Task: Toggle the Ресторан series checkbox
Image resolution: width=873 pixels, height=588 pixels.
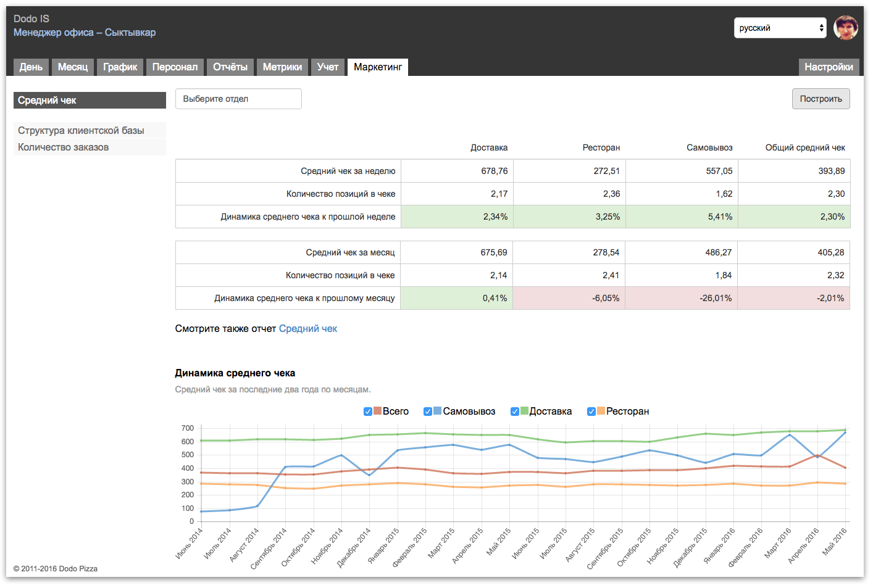Action: click(591, 412)
